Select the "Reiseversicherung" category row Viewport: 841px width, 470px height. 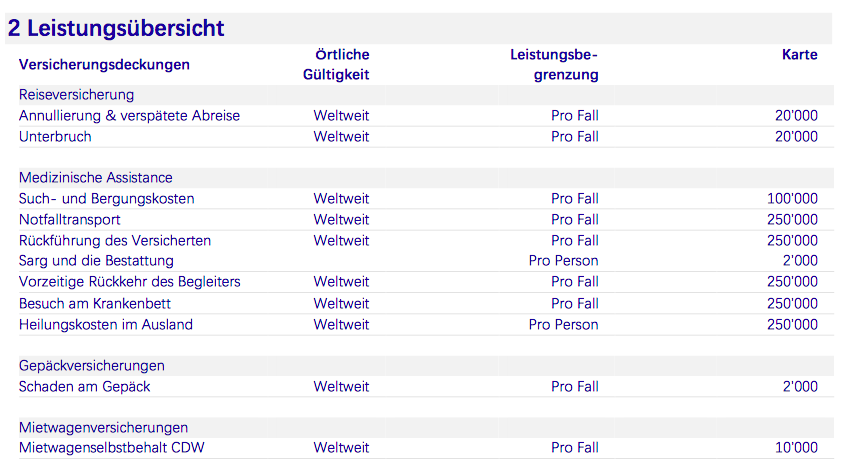point(76,95)
